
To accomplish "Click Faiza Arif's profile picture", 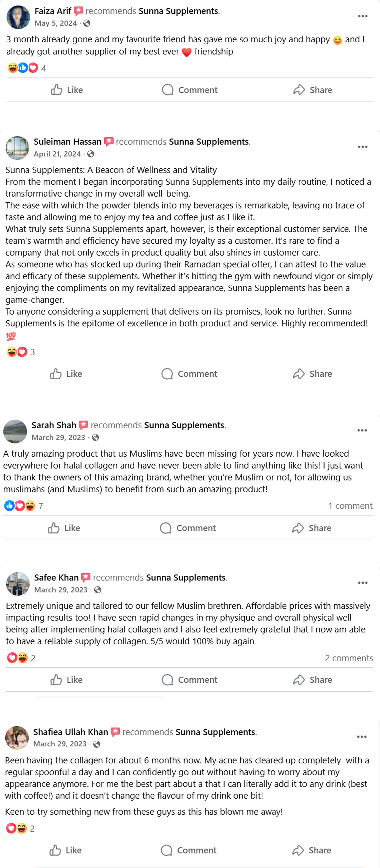I will 18,17.
